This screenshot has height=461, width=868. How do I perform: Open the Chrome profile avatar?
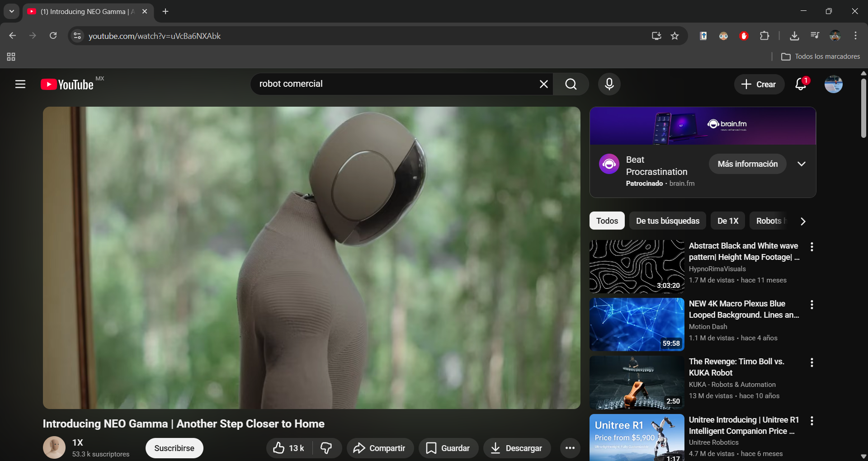[835, 36]
